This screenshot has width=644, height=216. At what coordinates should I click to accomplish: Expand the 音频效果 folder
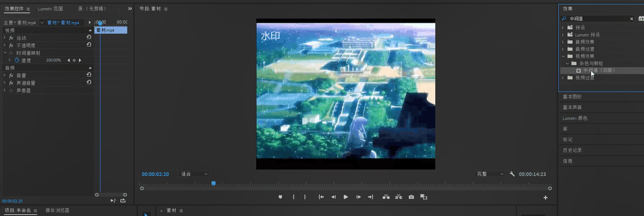click(563, 42)
